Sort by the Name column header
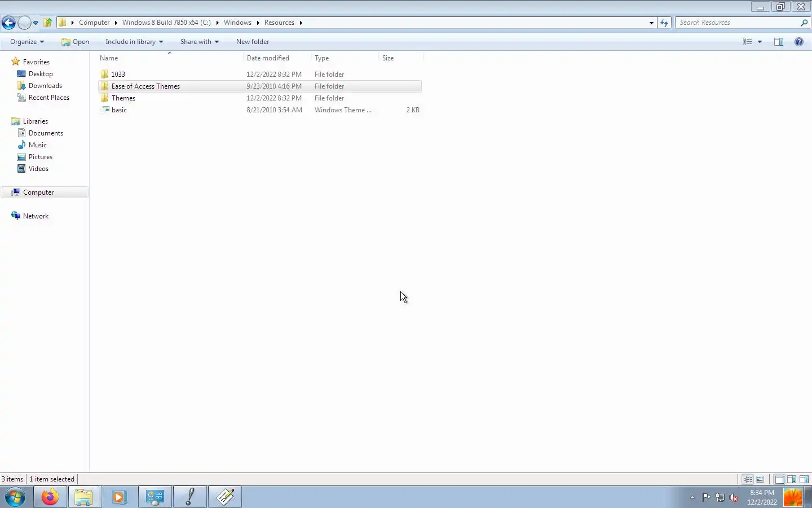This screenshot has width=812, height=508. 170,58
